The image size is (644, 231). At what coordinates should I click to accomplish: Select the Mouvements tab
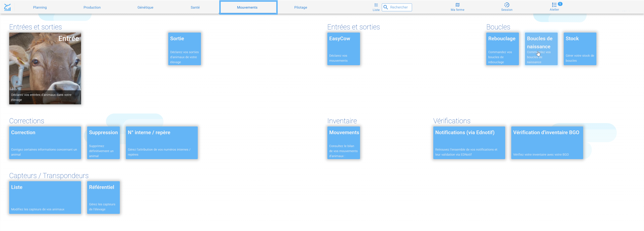point(248,7)
